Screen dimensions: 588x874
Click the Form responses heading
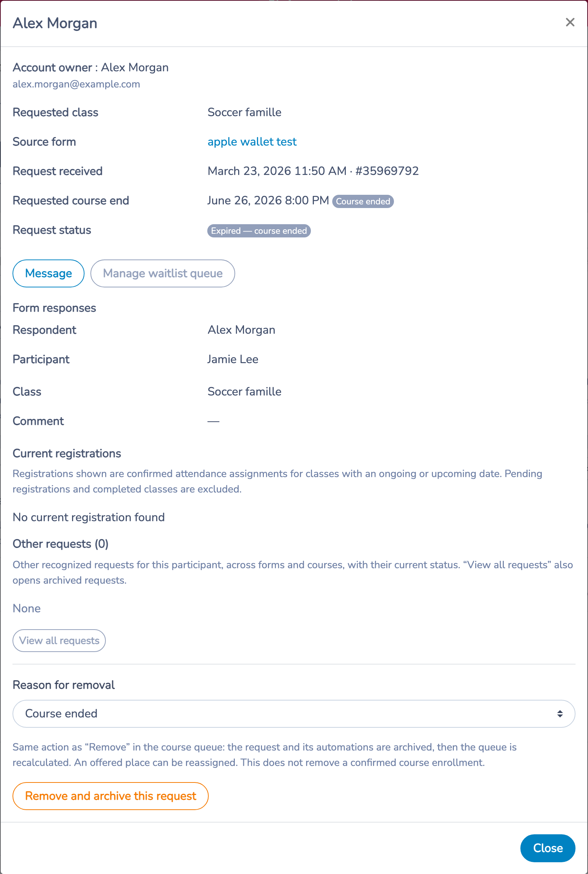54,308
